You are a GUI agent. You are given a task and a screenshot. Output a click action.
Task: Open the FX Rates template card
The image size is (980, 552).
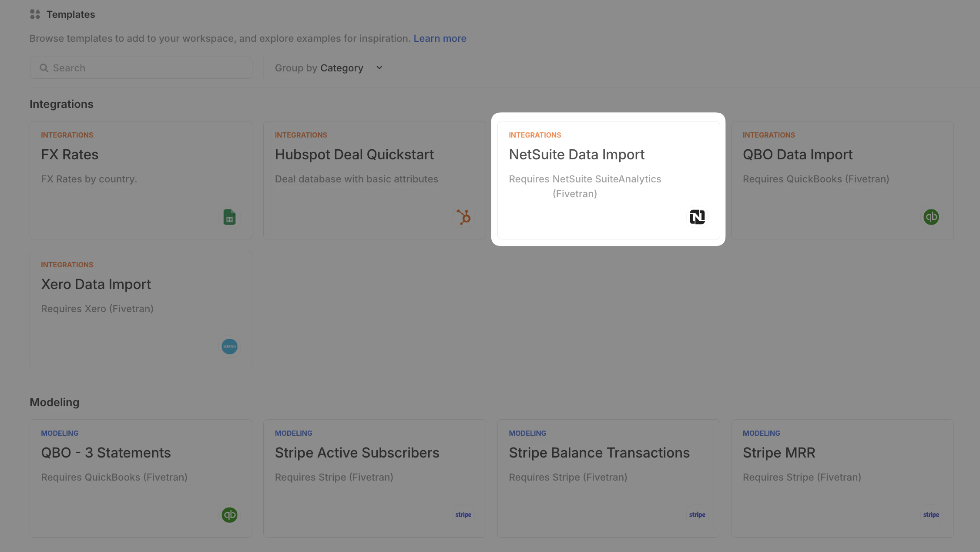141,180
